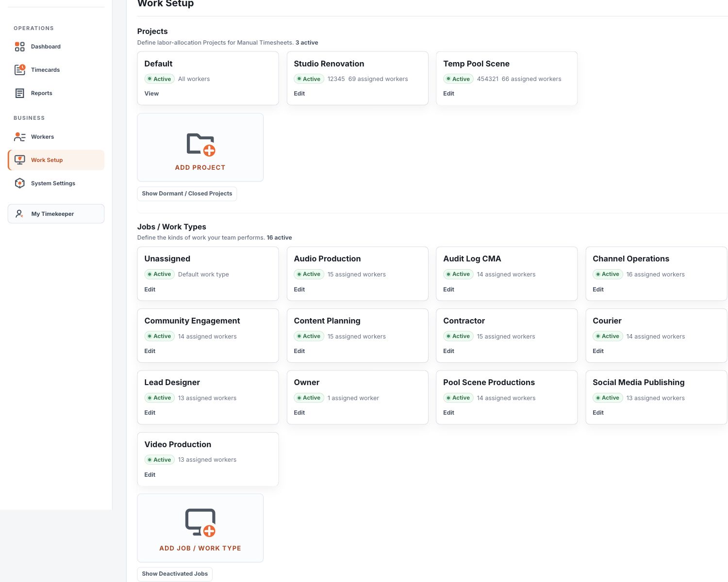
Task: Edit the Audio Production job
Action: point(299,290)
